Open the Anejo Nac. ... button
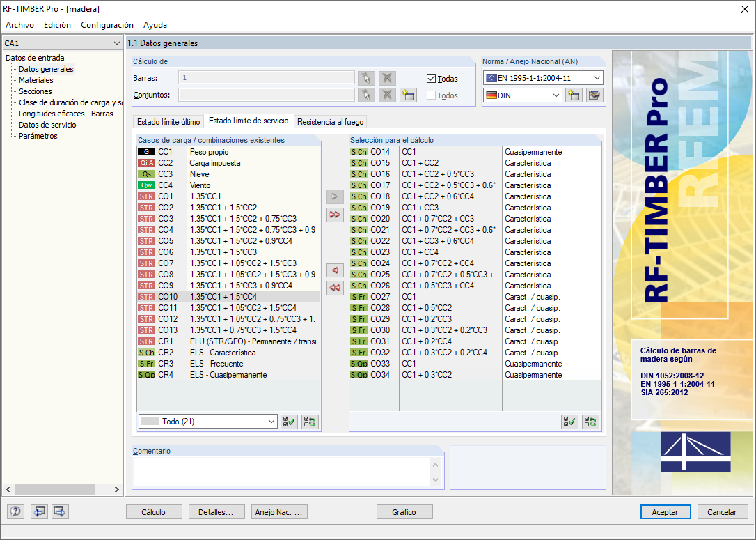 pos(279,512)
